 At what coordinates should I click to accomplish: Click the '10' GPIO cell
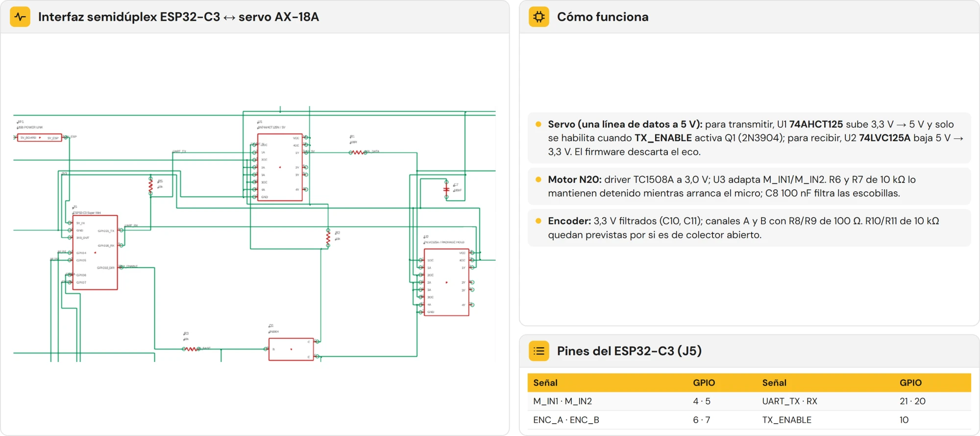904,420
